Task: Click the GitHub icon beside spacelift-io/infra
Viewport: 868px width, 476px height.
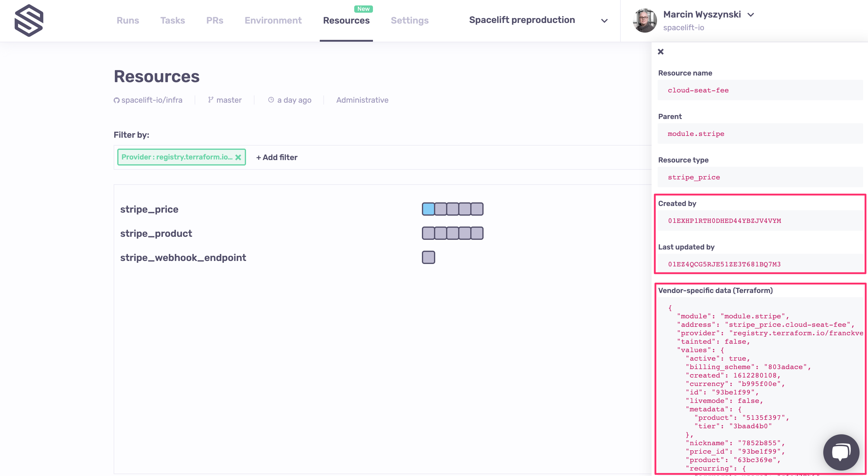Action: tap(117, 100)
